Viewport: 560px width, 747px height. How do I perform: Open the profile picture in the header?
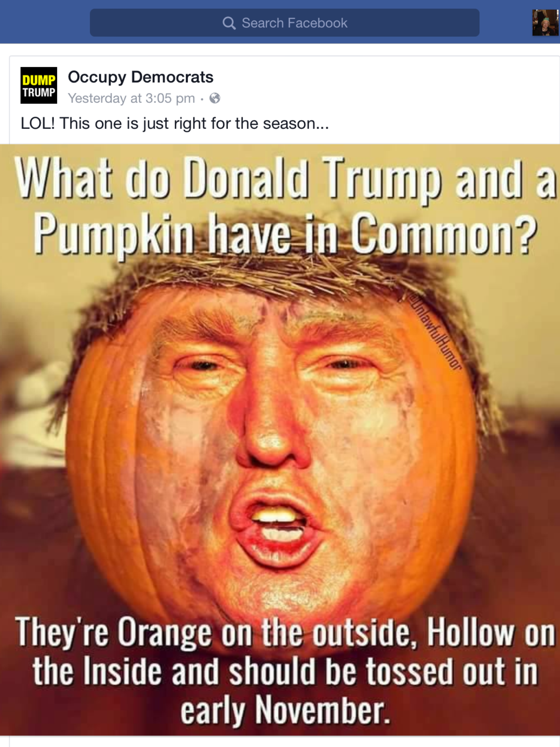pos(546,23)
